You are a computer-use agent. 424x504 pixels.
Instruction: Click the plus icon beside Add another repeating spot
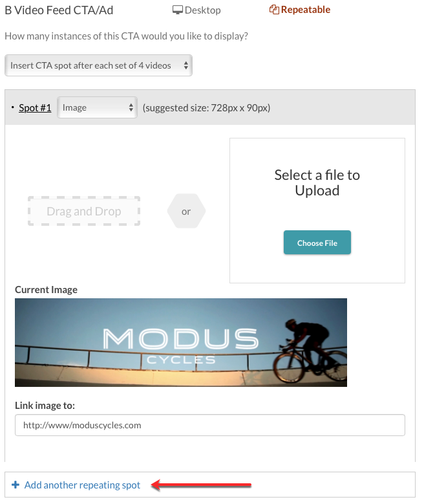tap(16, 485)
